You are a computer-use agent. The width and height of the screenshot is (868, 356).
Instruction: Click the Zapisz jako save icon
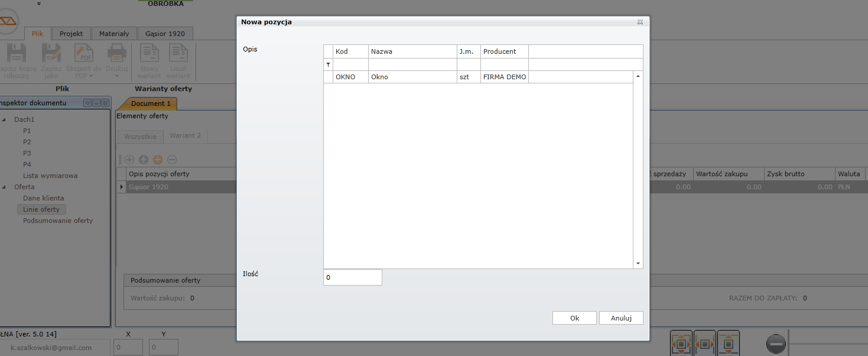(51, 54)
